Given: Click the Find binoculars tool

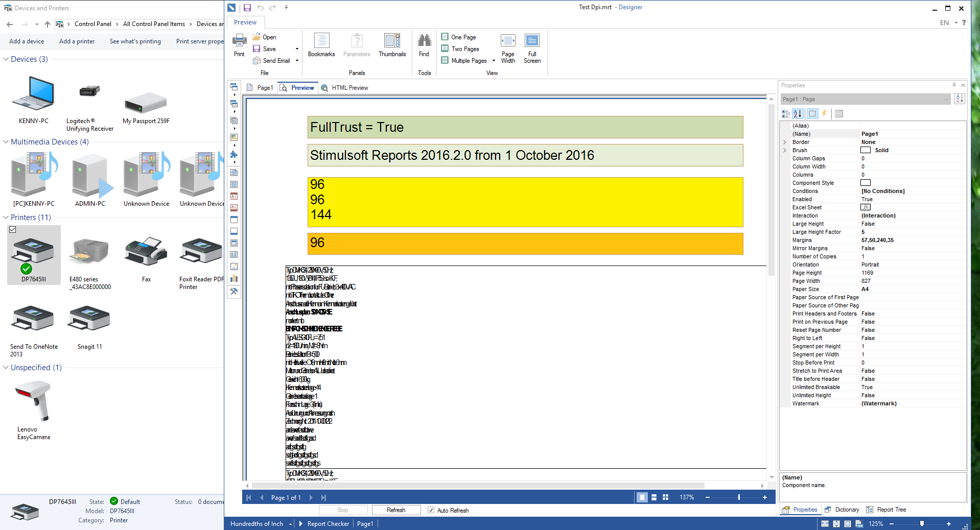Looking at the screenshot, I should point(424,45).
